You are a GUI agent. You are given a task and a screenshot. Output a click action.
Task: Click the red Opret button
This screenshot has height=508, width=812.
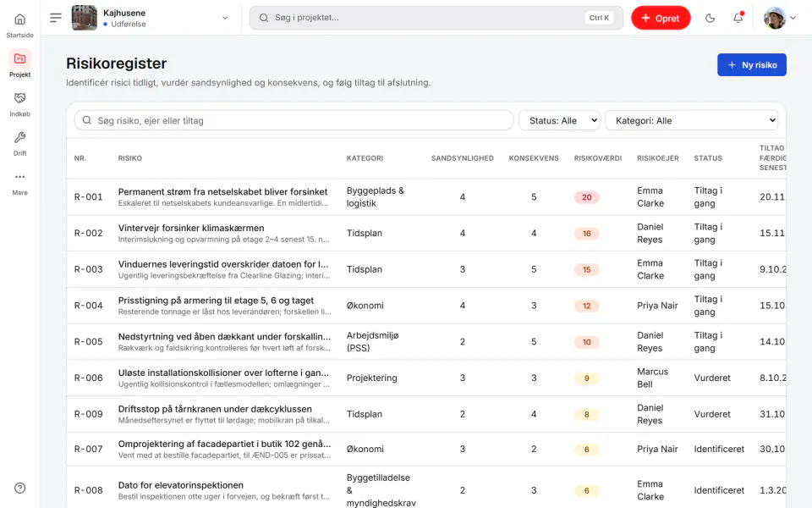point(661,18)
